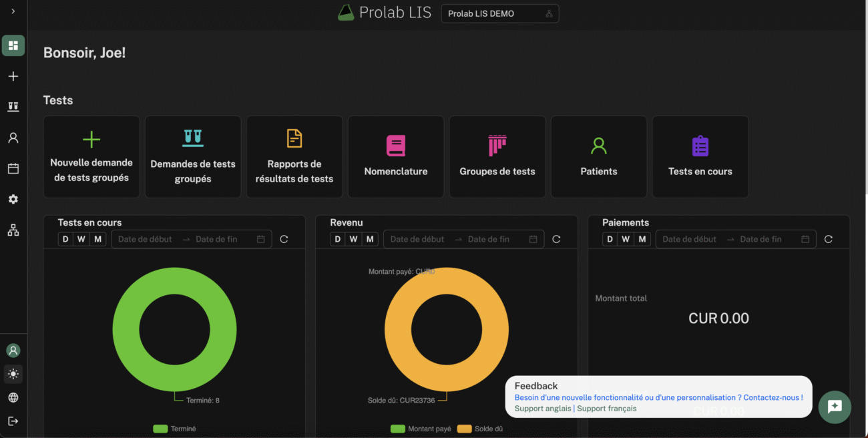Open the settings gear in sidebar

pos(13,199)
